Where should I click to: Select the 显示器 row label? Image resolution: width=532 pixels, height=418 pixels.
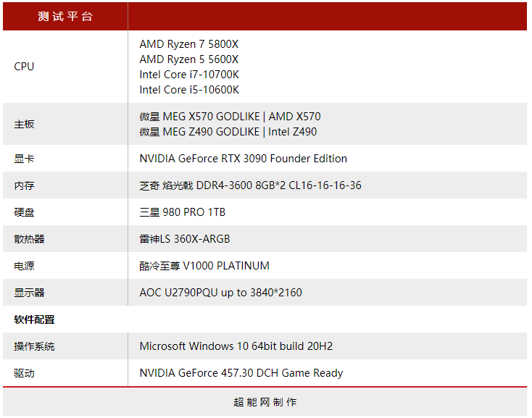[x=29, y=293]
